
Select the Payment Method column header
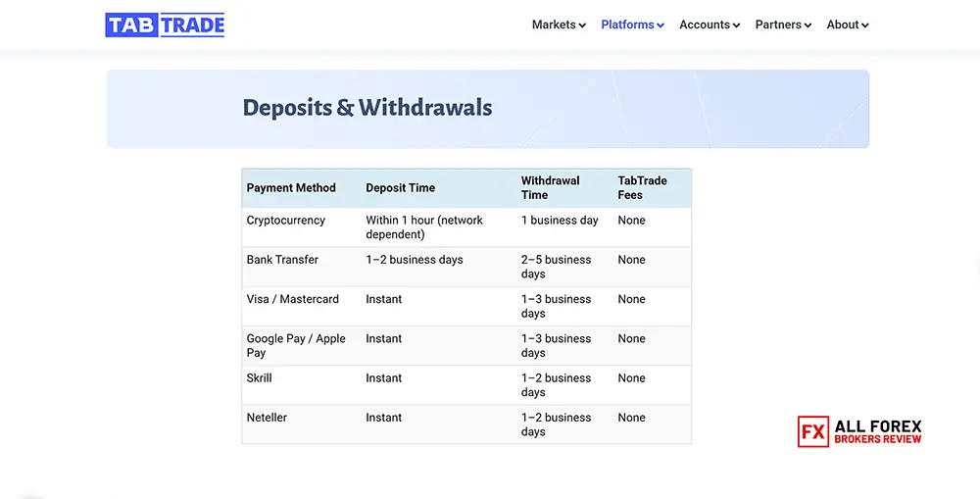[x=291, y=187]
